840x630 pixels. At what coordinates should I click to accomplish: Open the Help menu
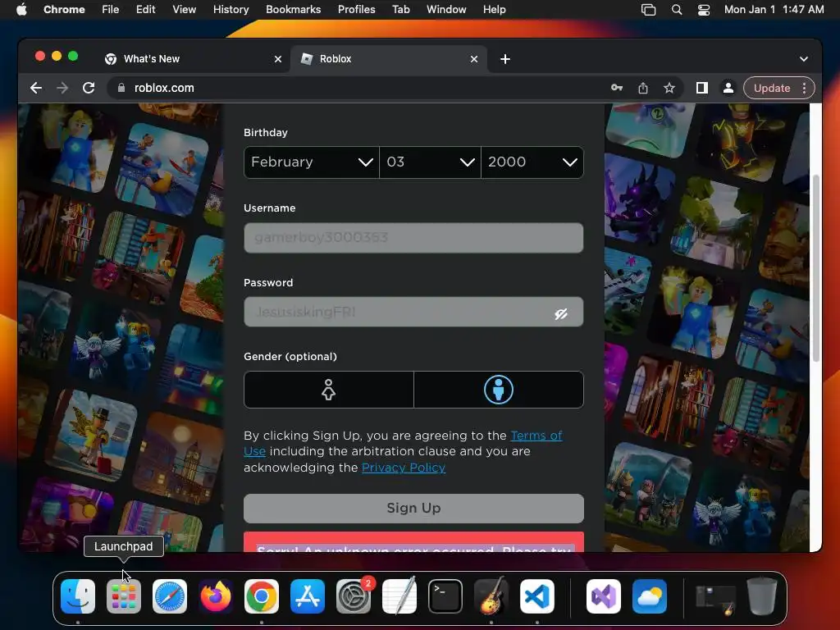(494, 10)
